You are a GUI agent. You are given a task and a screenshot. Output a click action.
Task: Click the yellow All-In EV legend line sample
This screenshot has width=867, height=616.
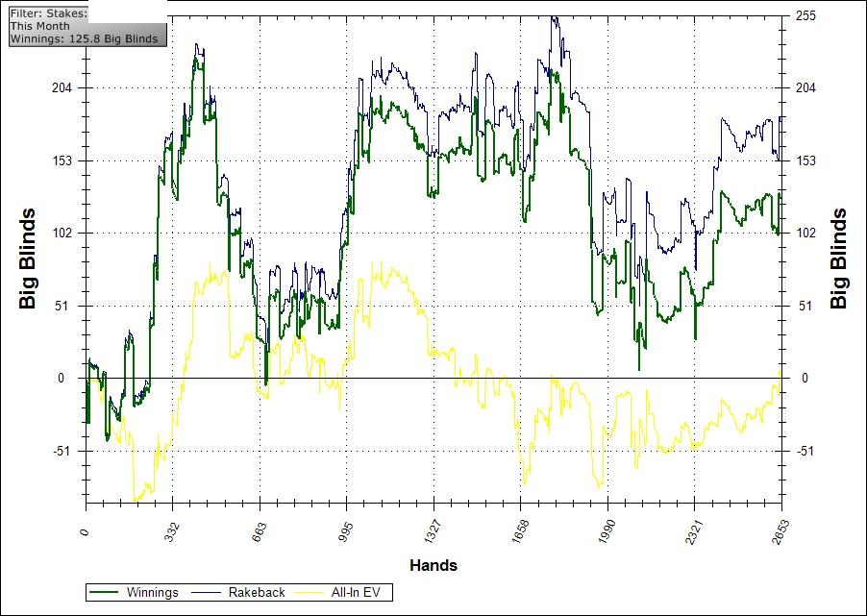(308, 593)
